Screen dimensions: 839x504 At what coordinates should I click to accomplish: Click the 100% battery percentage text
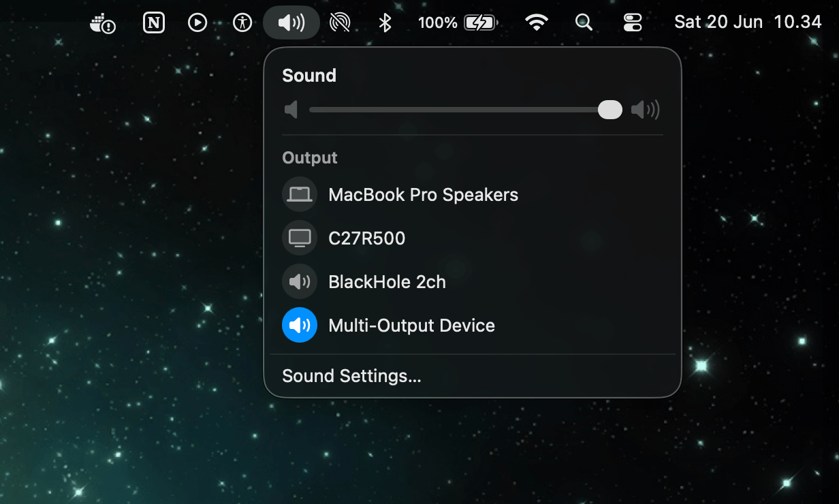(438, 23)
